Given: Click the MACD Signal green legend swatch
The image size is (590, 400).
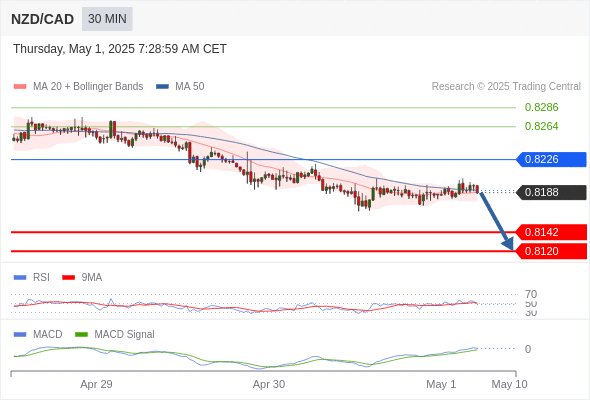Looking at the screenshot, I should pyautogui.click(x=81, y=335).
